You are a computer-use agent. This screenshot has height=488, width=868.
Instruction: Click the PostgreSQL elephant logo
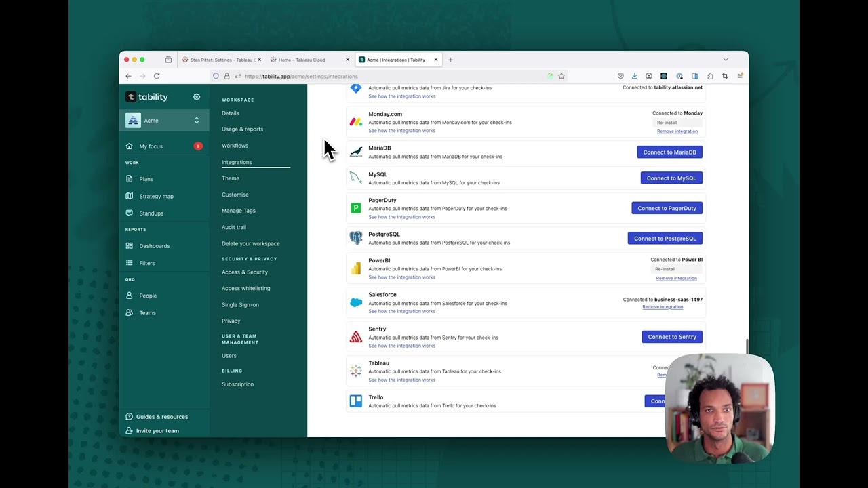(x=356, y=238)
